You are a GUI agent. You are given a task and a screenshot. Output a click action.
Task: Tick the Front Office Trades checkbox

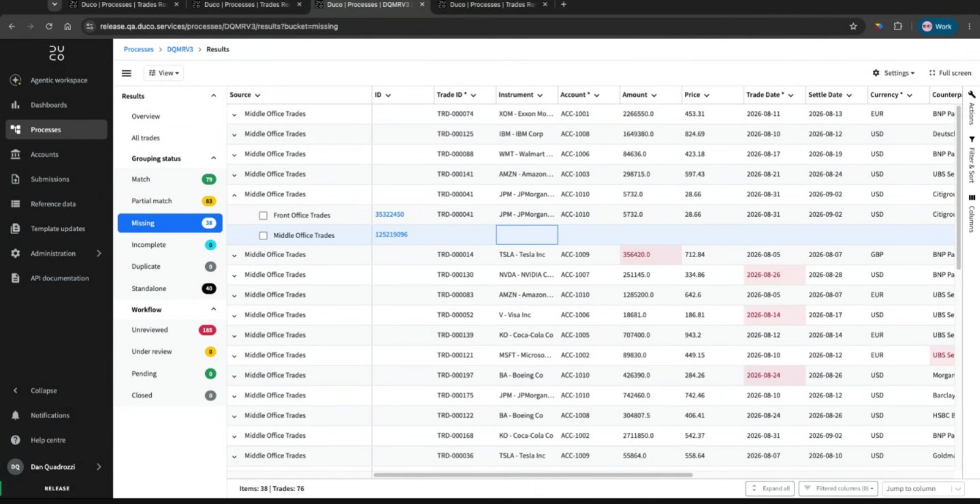click(263, 216)
